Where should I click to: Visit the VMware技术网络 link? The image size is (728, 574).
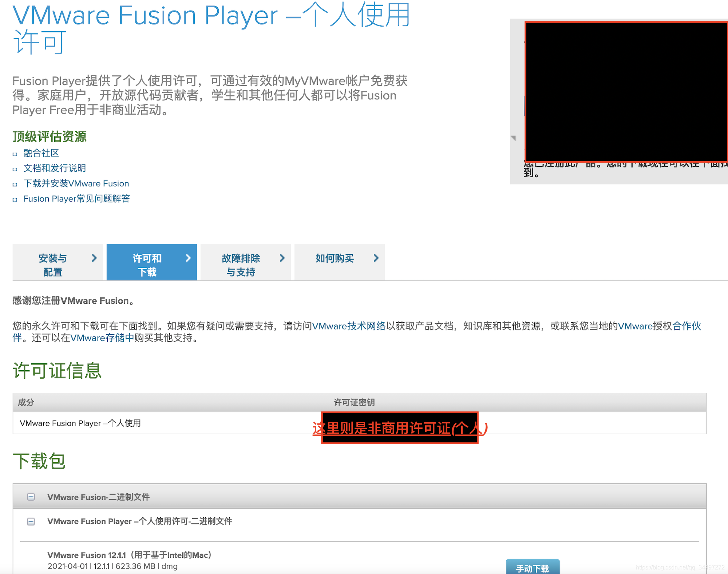(x=349, y=326)
